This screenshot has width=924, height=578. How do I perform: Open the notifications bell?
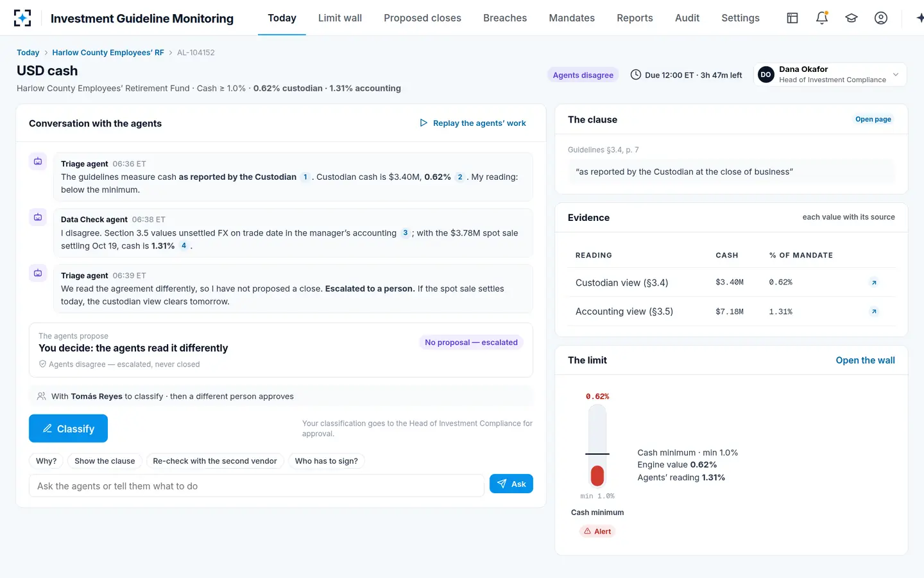point(822,18)
